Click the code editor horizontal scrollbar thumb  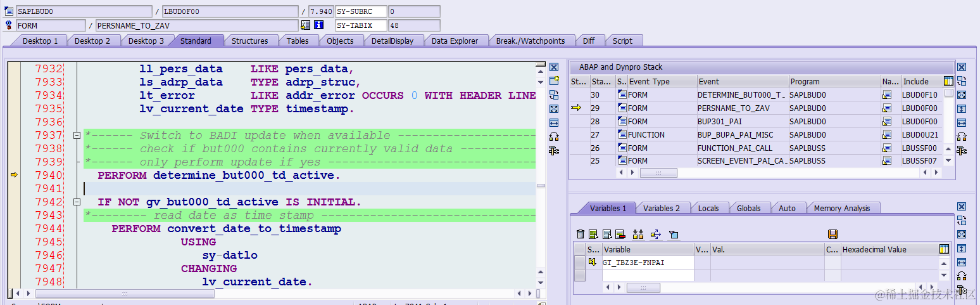pyautogui.click(x=125, y=294)
